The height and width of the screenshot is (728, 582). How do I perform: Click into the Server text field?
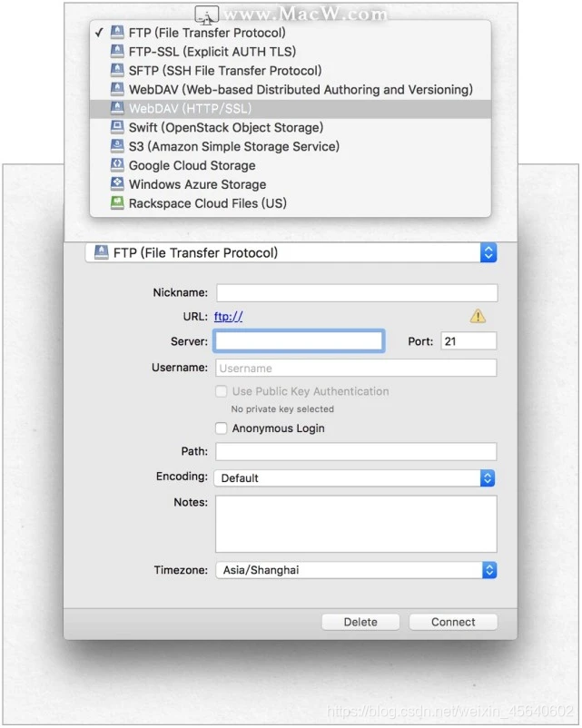pos(299,340)
